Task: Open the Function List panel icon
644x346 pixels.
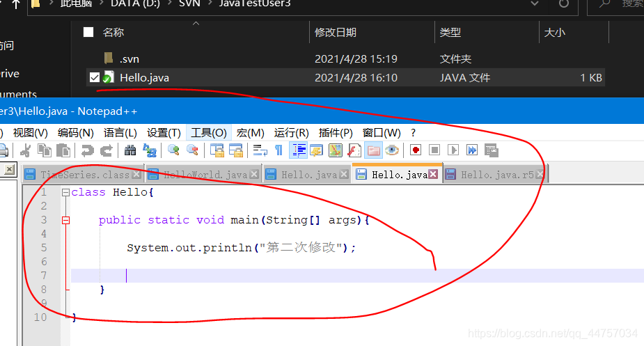Action: click(354, 150)
